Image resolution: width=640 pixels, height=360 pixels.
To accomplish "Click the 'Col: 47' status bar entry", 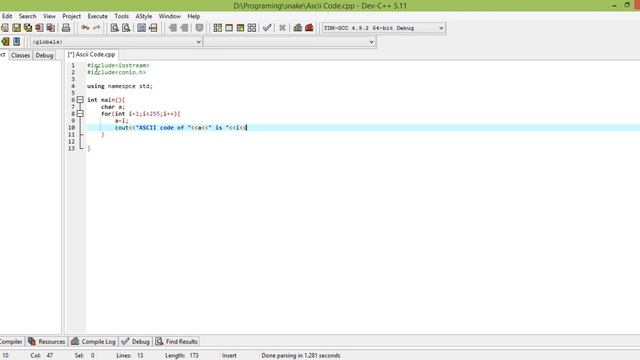I will coord(42,356).
